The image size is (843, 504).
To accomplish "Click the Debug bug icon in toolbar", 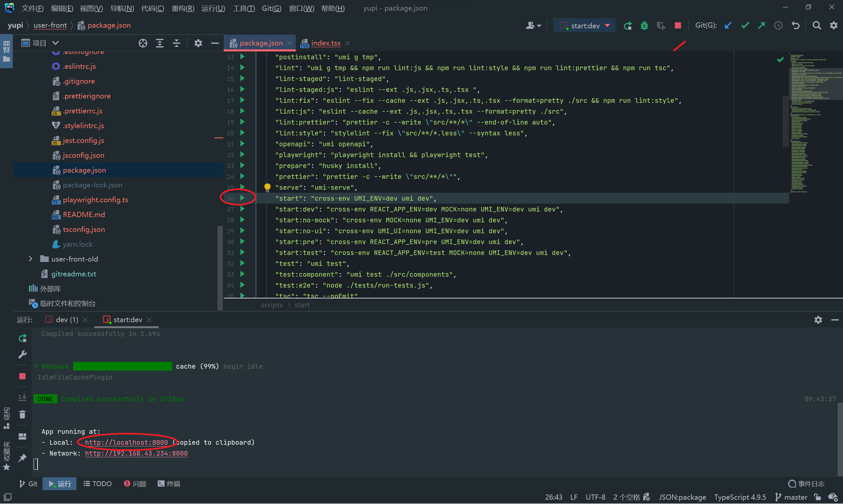I will (x=644, y=26).
